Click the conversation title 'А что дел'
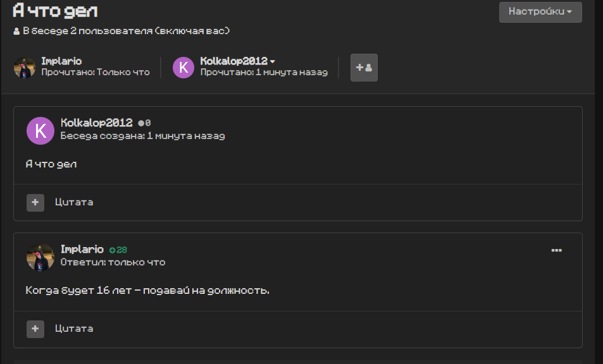603x364 pixels. pyautogui.click(x=55, y=11)
